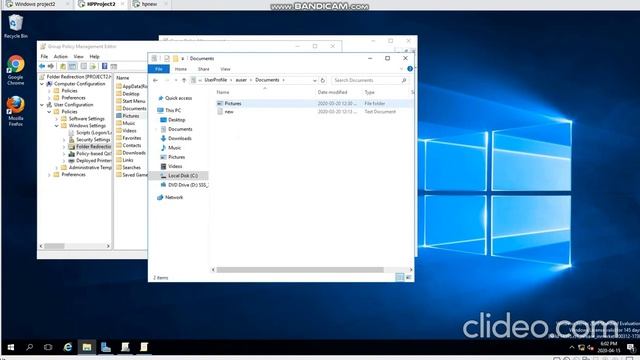Viewport: 640px width, 360px height.
Task: Open Task View from taskbar
Action: tap(48, 347)
